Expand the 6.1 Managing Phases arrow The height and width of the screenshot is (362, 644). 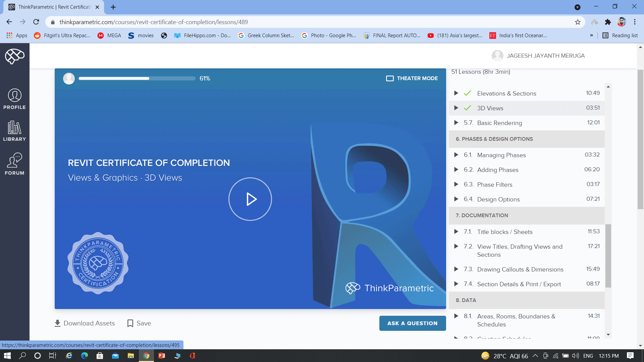coord(456,155)
